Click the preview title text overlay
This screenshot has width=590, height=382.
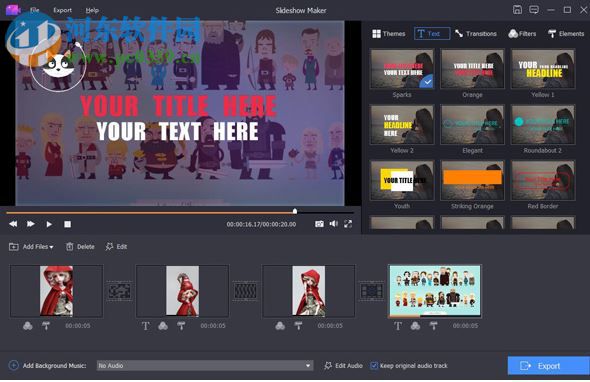click(x=178, y=106)
